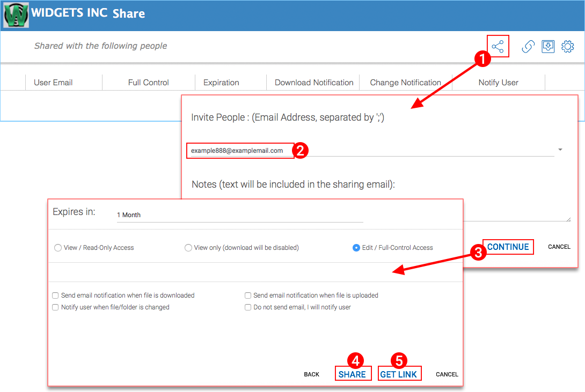Click the BACK button
This screenshot has width=585, height=392.
[x=311, y=374]
